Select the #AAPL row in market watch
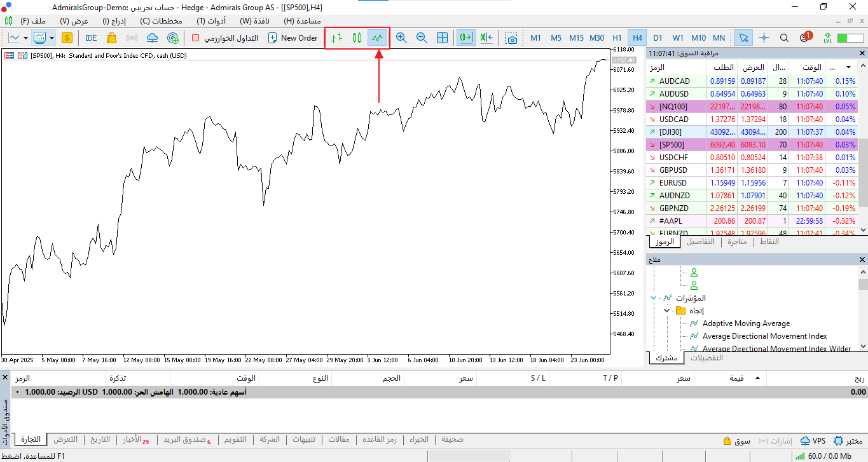868x462 pixels. [752, 221]
